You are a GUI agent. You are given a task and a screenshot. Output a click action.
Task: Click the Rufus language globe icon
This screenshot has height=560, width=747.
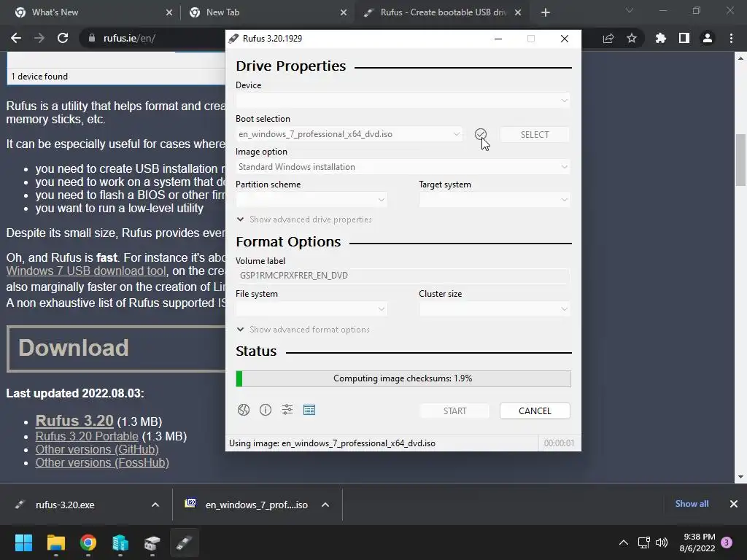click(244, 410)
